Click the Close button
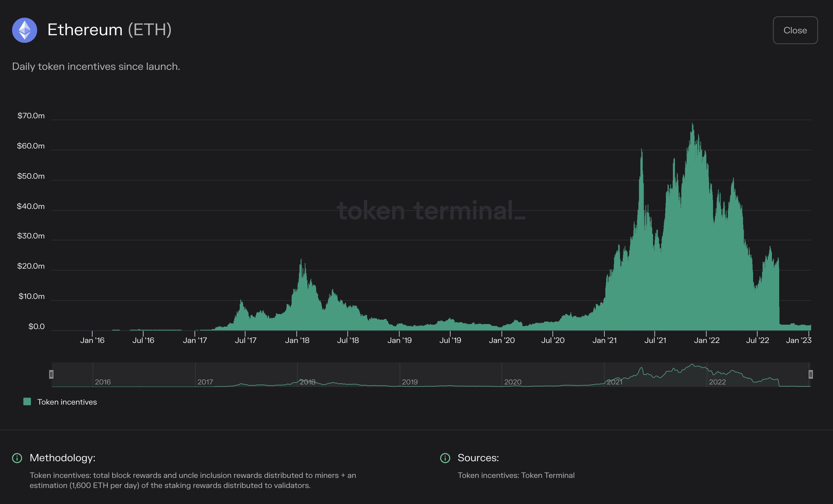Viewport: 833px width, 504px height. (795, 30)
